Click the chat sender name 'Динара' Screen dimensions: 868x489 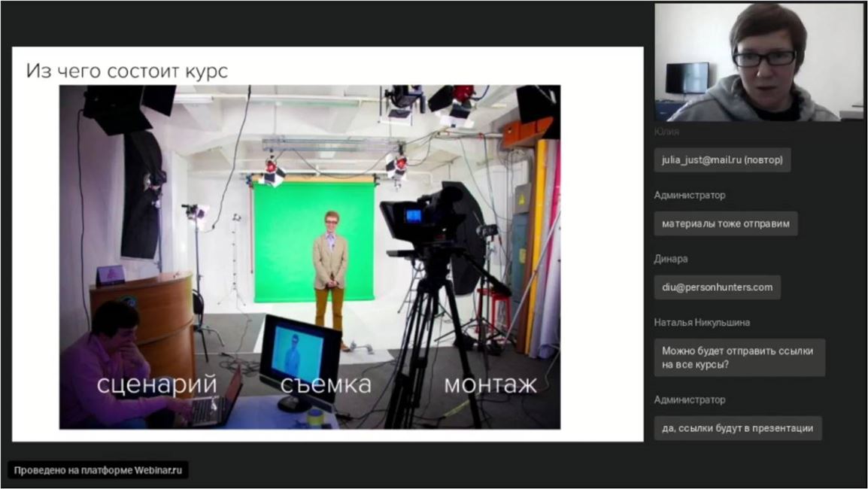pos(671,259)
